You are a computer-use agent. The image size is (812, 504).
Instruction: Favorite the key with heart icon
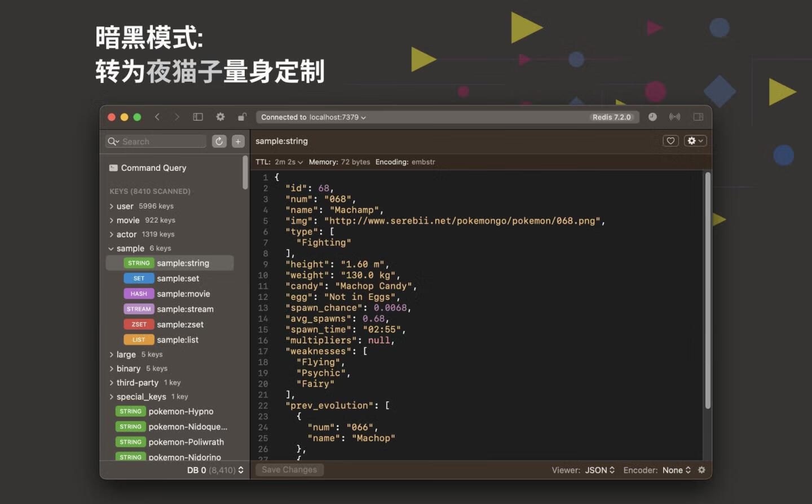click(x=670, y=141)
